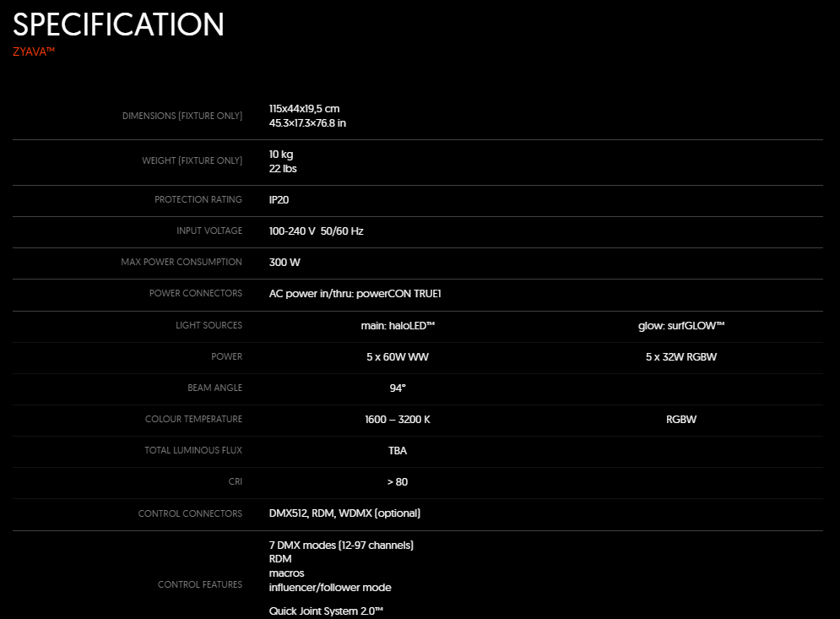Click the POWER row label

pos(226,356)
